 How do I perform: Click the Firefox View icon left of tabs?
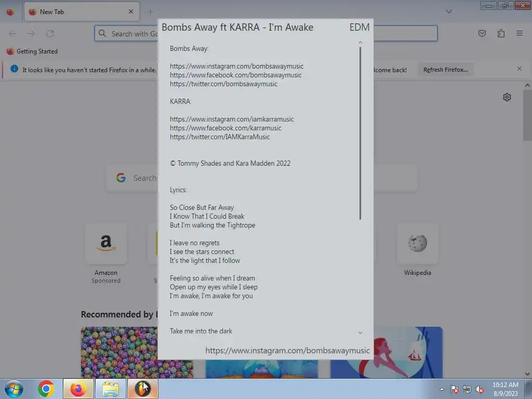pos(10,12)
